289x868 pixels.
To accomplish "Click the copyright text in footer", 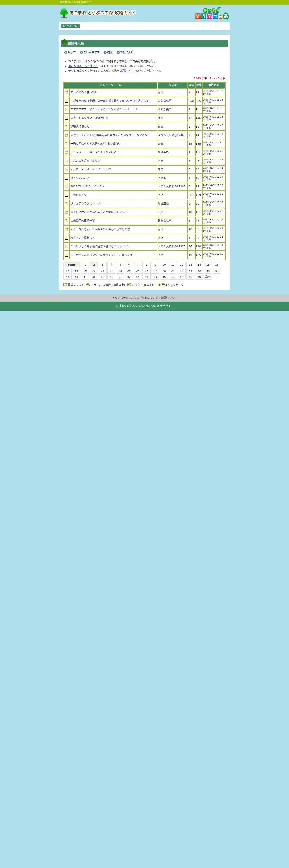I will coord(144,306).
